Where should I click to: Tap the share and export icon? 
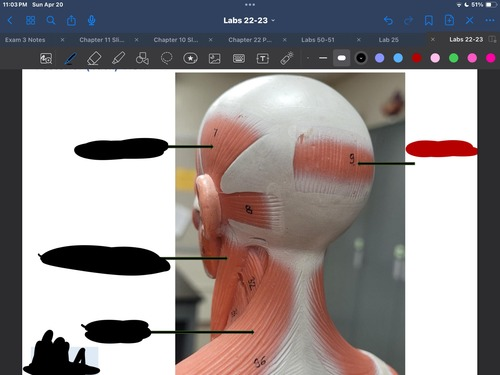tap(71, 21)
